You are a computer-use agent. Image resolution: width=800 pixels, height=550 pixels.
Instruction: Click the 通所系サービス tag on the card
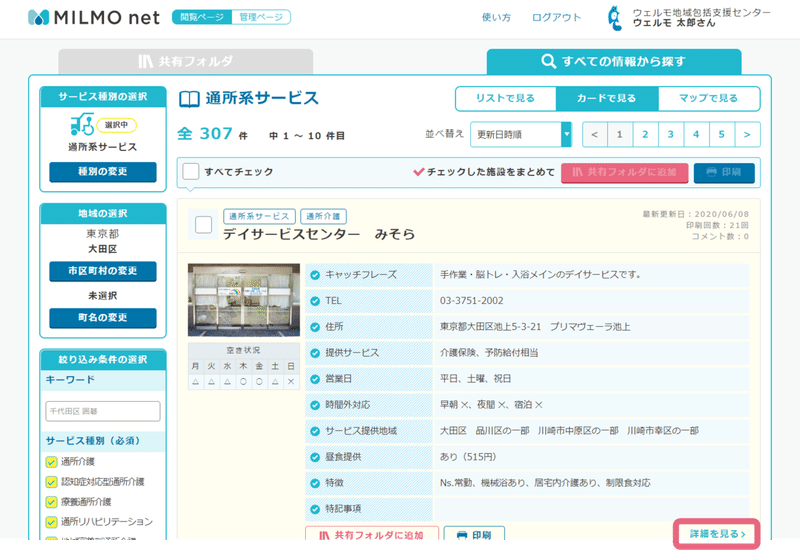click(259, 216)
